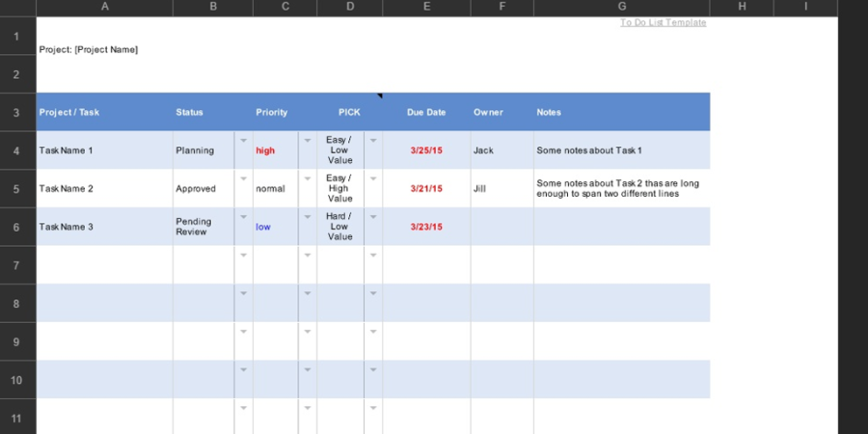
Task: Open Status dropdown arrow beside 'Pending Review'
Action: pyautogui.click(x=243, y=217)
